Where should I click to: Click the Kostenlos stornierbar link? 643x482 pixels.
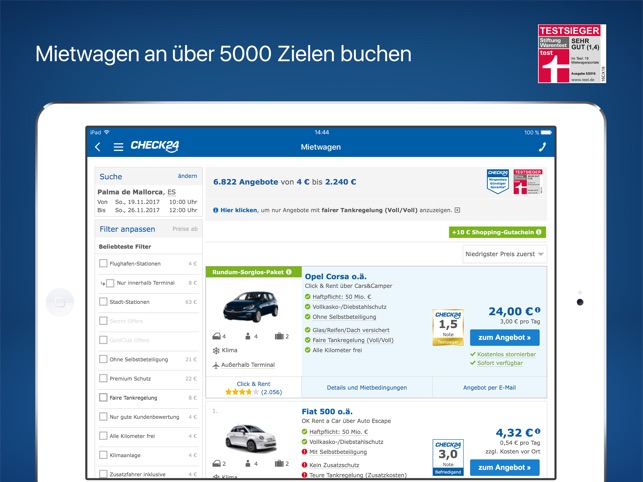(x=506, y=354)
